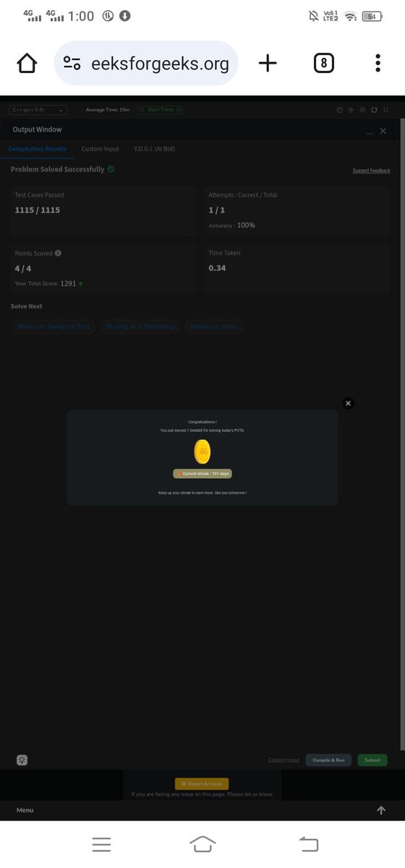The image size is (405, 868).
Task: Click the 1115 / 1115 test cases value
Action: click(38, 210)
